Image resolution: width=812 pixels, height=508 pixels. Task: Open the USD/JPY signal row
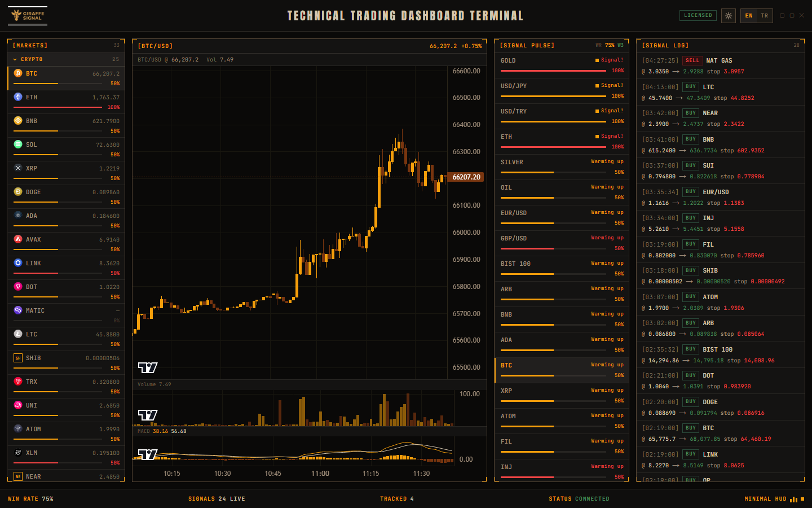[x=562, y=91]
